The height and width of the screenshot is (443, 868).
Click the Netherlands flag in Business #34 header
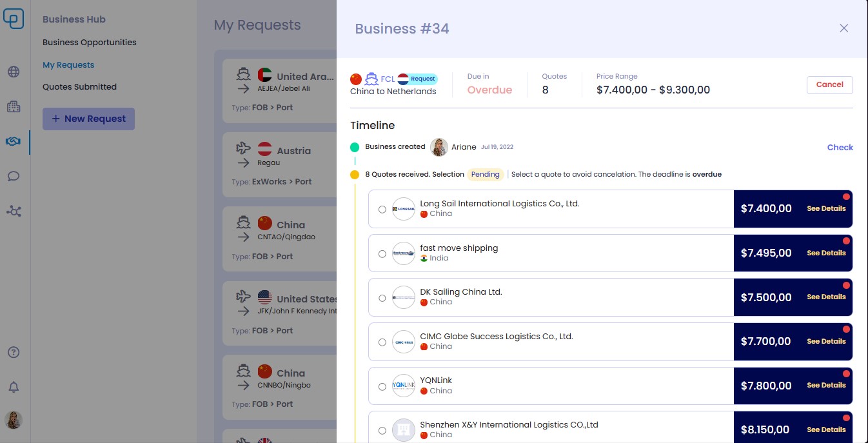403,79
